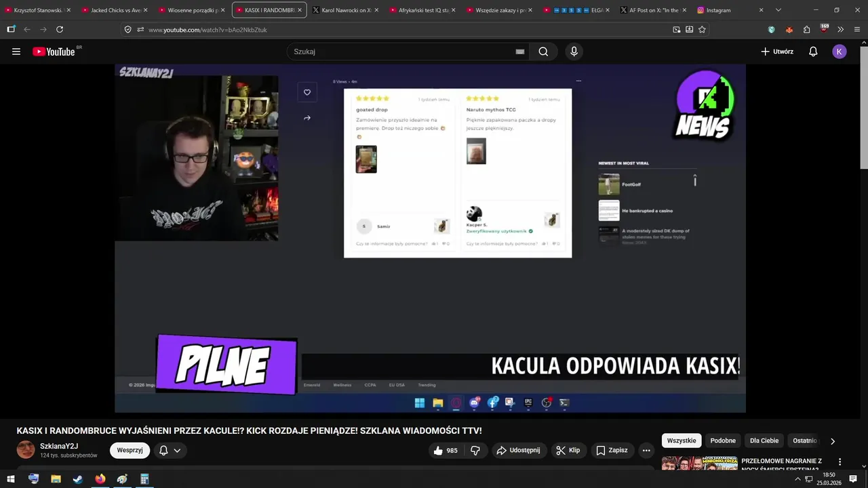
Task: Switch to Wiosenne porządki tab
Action: [193, 10]
